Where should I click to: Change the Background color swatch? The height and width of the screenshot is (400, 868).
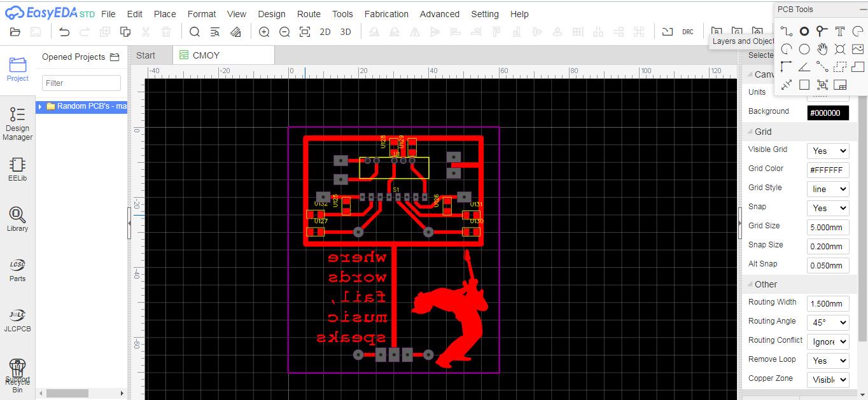coord(827,113)
